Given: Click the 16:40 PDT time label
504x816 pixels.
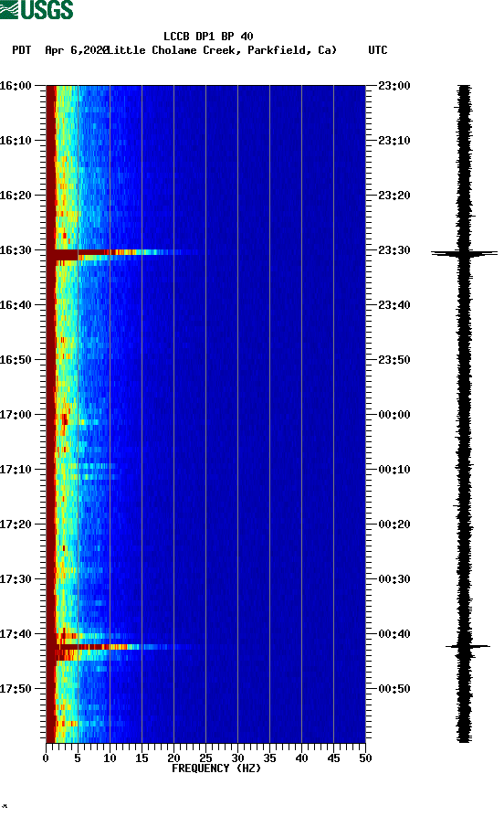Looking at the screenshot, I should click(x=16, y=305).
